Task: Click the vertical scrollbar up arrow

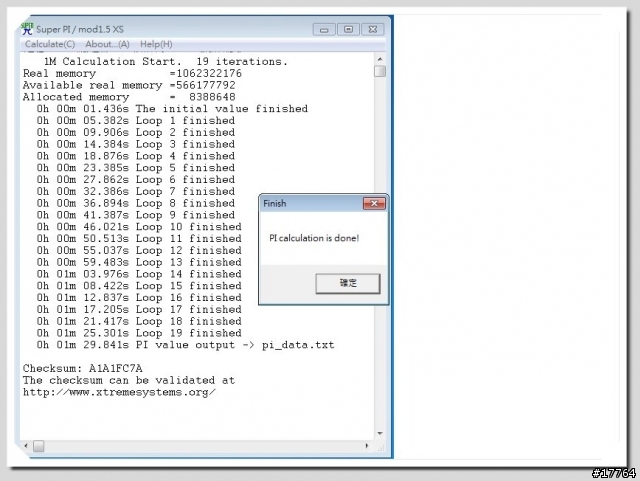Action: tap(380, 59)
